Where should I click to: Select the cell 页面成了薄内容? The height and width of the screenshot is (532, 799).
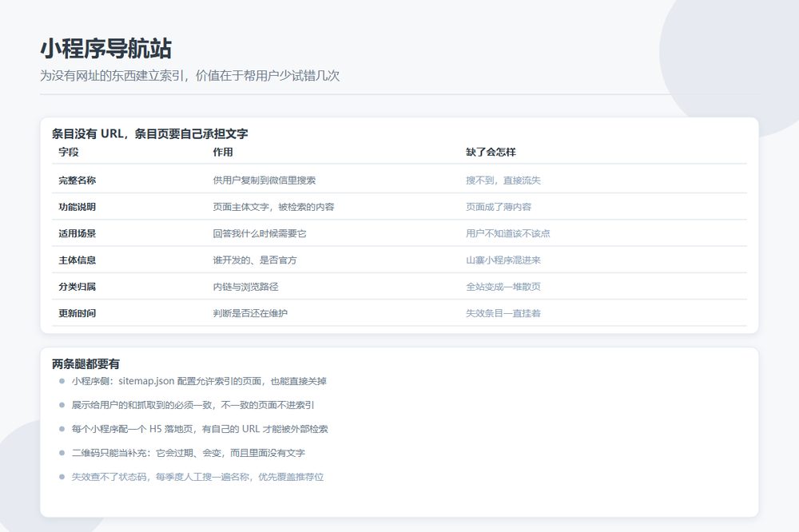[499, 207]
